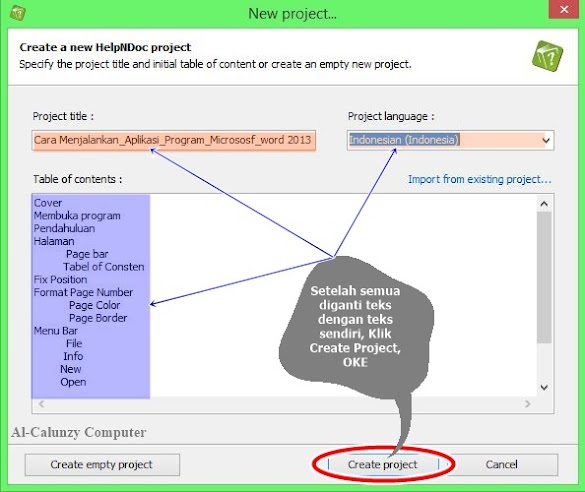Click the 'Page Border' sub-entry

click(98, 318)
